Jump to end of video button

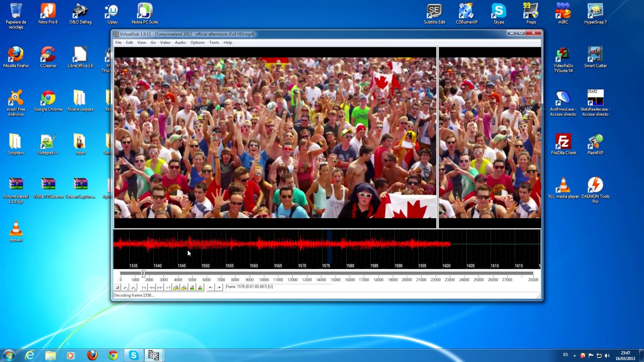(168, 287)
